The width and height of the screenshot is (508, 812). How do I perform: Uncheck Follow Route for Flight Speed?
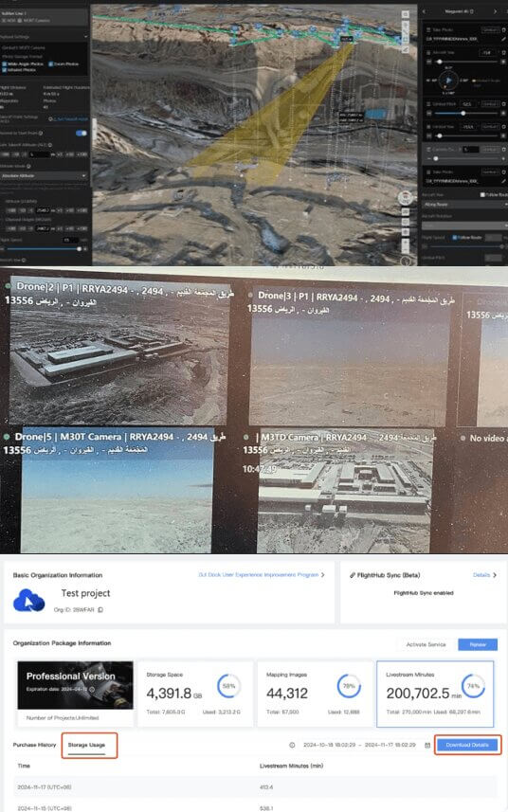coord(455,237)
